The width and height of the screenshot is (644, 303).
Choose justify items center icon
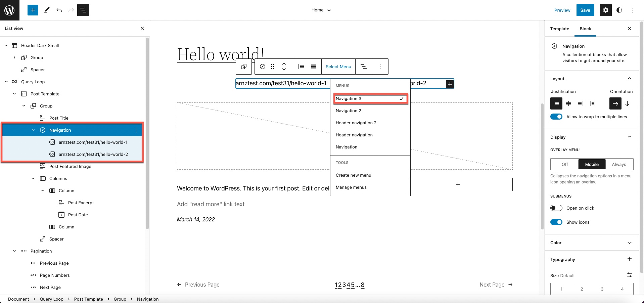click(568, 103)
